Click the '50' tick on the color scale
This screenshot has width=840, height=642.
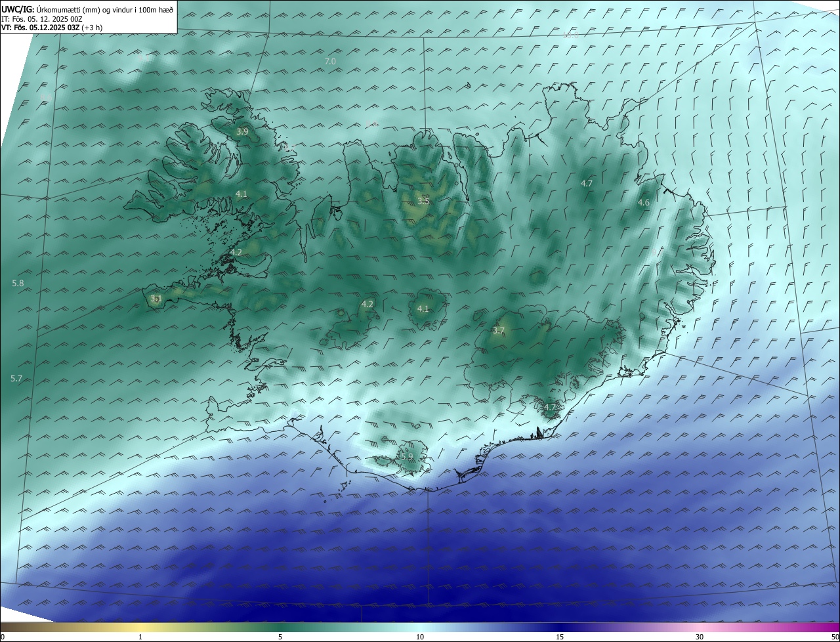pos(835,637)
